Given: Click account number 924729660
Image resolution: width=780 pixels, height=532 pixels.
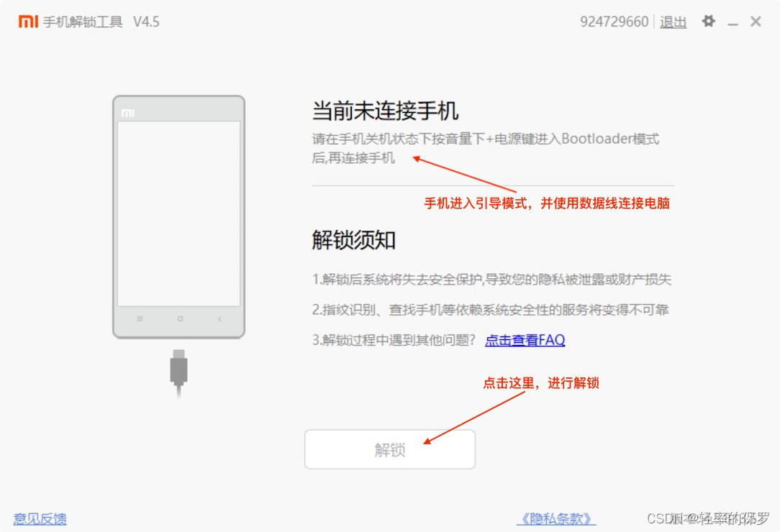Looking at the screenshot, I should coord(615,22).
